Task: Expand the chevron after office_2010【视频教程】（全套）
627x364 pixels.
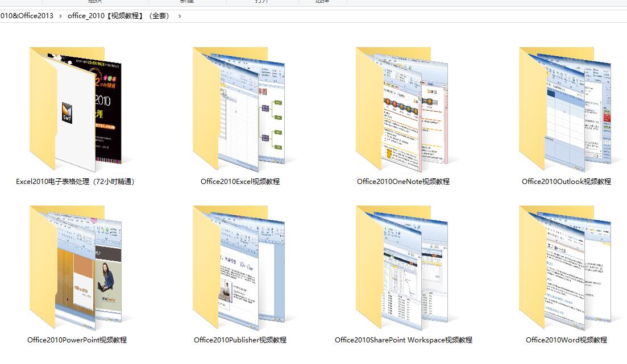Action: [180, 16]
